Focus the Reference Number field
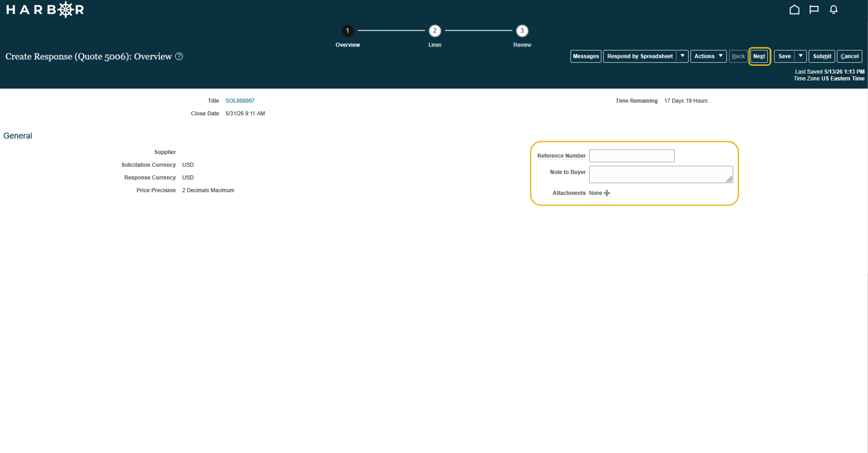The height and width of the screenshot is (453, 868). coord(632,156)
